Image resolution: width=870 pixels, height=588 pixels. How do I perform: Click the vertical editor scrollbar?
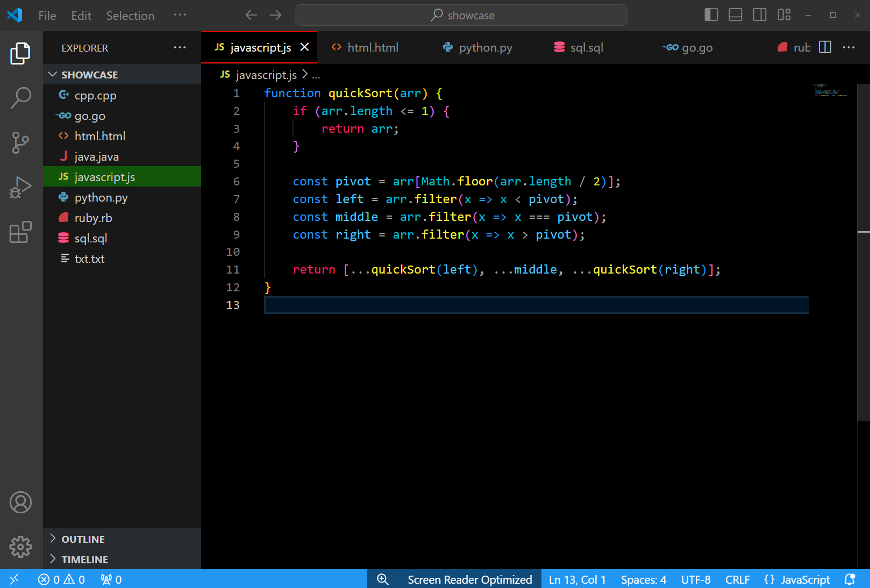point(863,253)
